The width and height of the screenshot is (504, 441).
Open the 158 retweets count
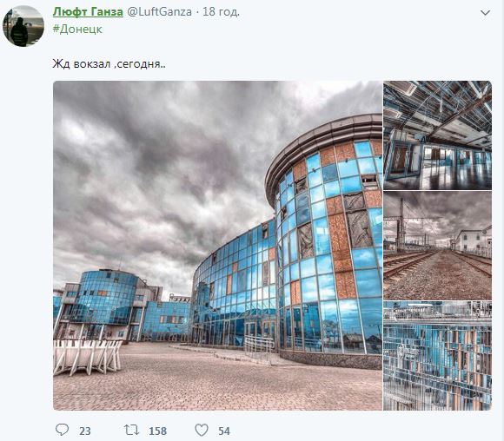pos(157,431)
